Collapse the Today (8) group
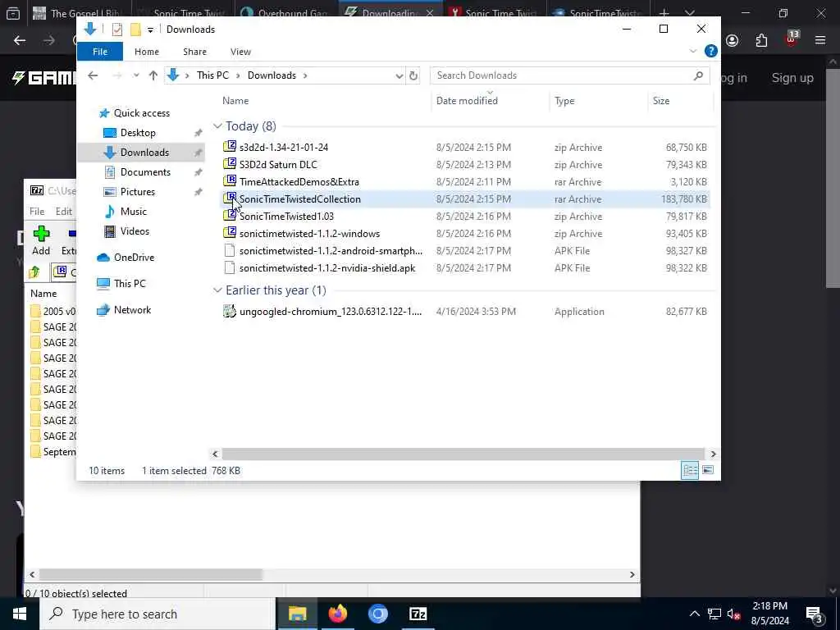 pos(217,126)
